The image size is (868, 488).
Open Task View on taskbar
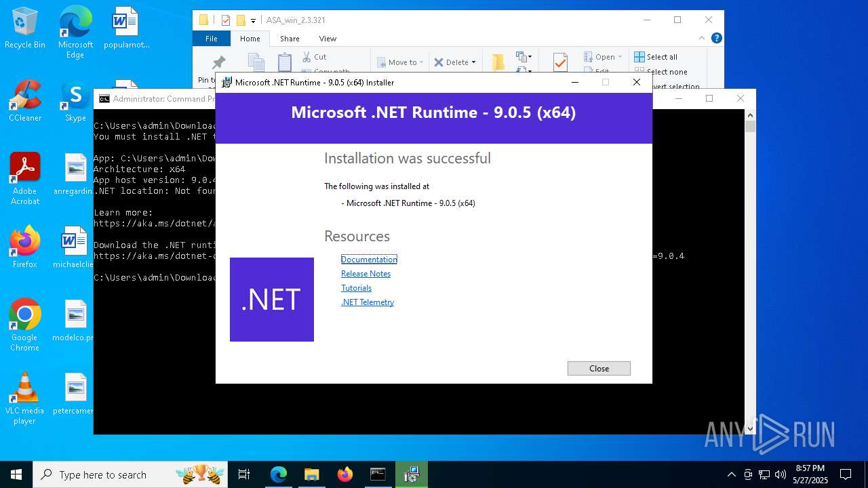244,474
